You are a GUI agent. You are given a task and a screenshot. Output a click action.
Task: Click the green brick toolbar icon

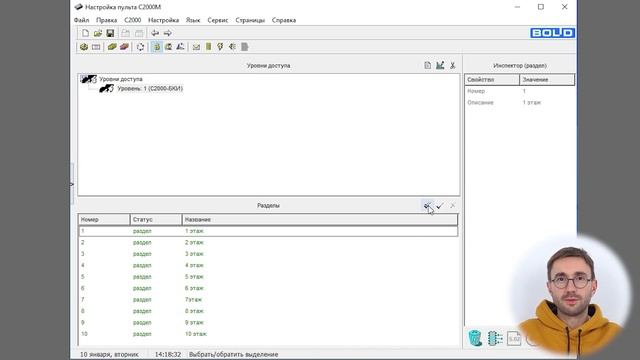(x=112, y=47)
